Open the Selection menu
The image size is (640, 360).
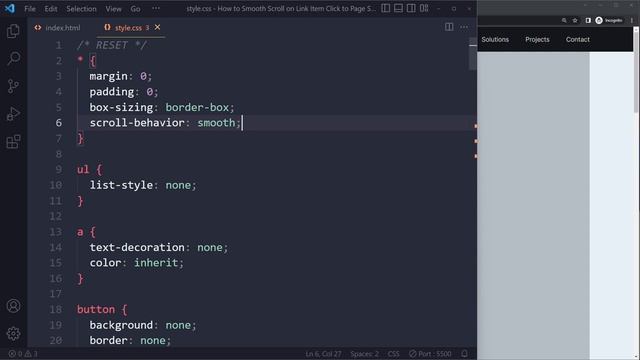pos(81,9)
